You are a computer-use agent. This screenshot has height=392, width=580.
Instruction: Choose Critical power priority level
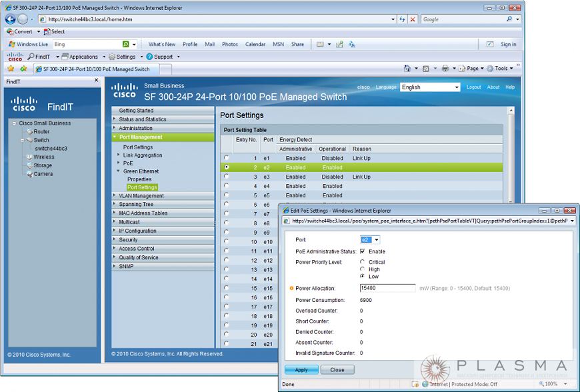click(363, 262)
